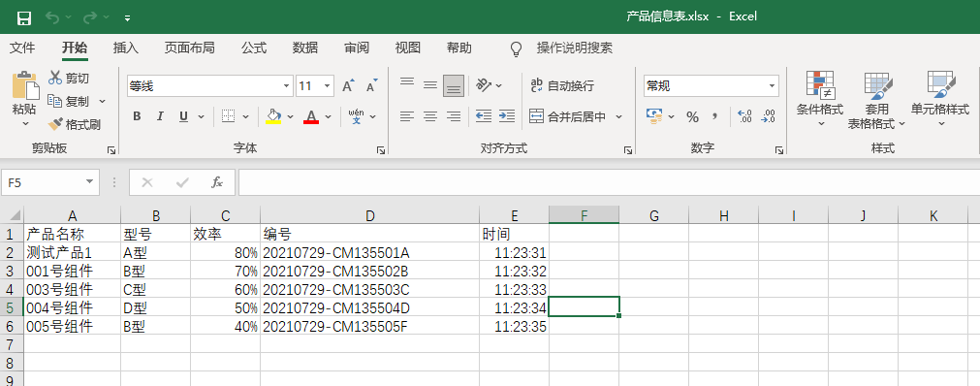The image size is (980, 386).
Task: Expand fill color palette arrow
Action: click(x=291, y=116)
